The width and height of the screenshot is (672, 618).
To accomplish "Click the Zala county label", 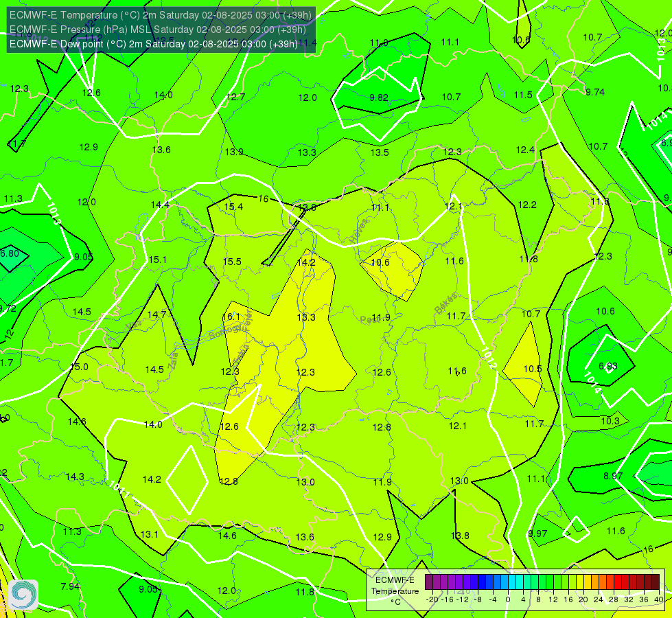I will (173, 360).
